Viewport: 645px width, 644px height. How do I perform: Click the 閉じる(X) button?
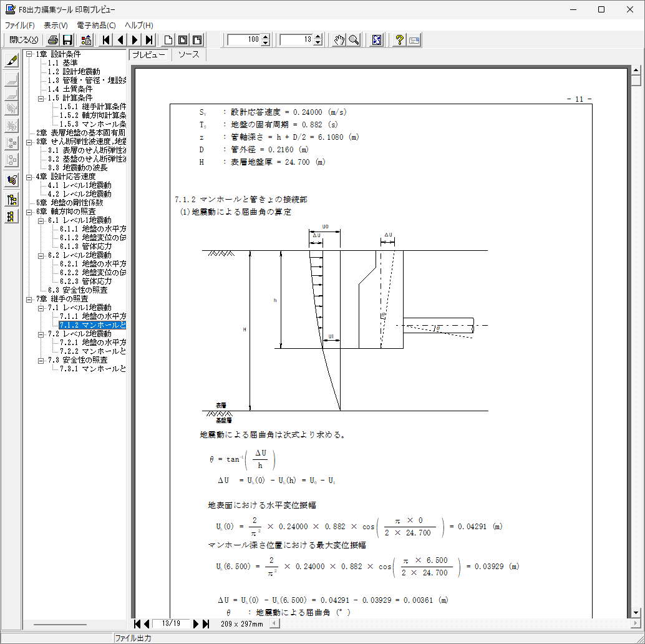click(x=24, y=40)
